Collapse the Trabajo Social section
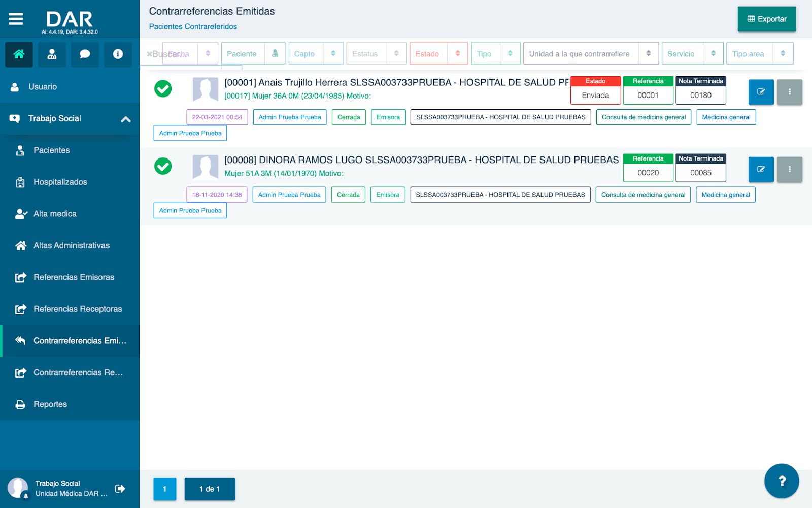The width and height of the screenshot is (812, 508). click(125, 119)
